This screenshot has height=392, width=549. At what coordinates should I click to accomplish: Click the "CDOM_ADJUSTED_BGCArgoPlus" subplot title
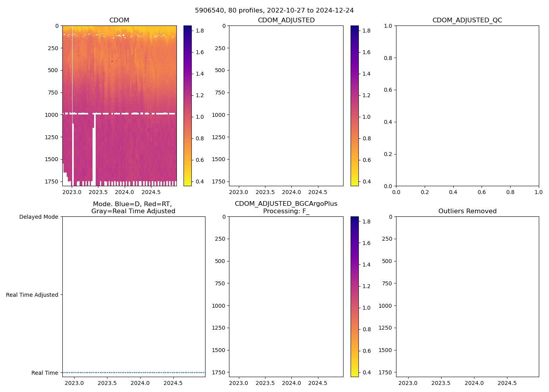coord(286,203)
